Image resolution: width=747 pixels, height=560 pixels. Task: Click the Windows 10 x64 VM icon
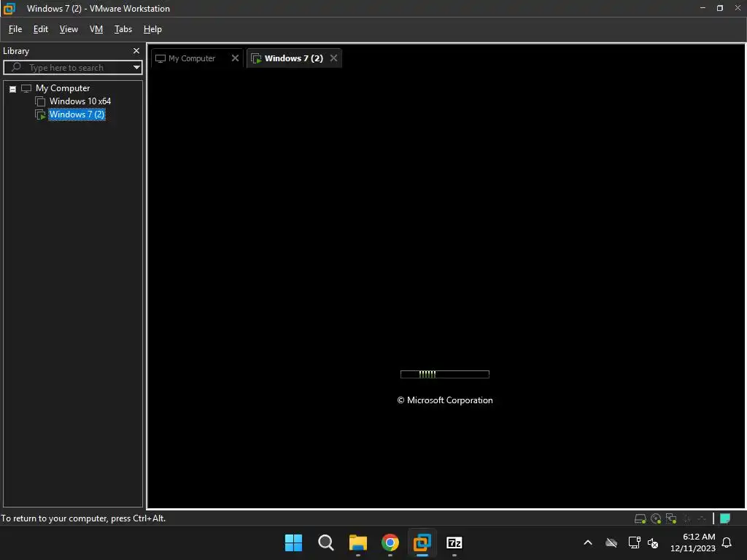coord(41,101)
